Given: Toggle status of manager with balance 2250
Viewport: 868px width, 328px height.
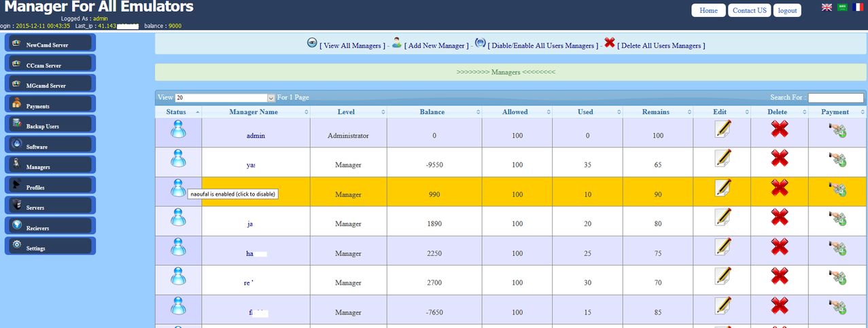Looking at the screenshot, I should pos(177,247).
